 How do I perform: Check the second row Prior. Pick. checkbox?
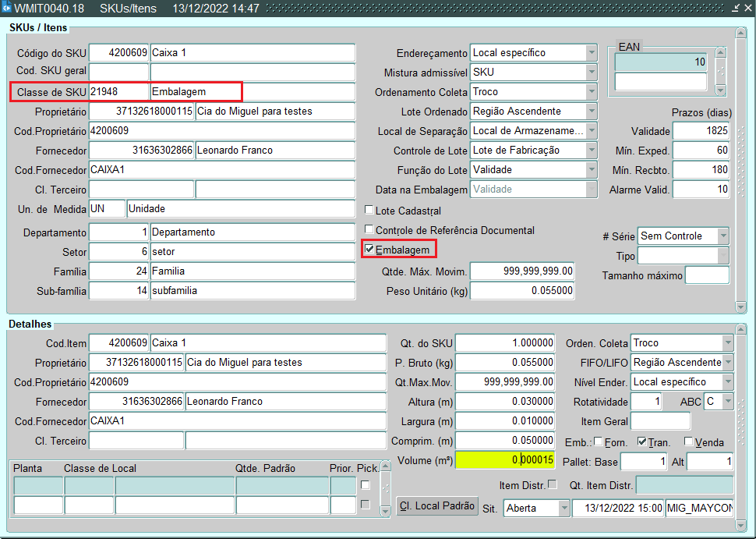pyautogui.click(x=366, y=504)
